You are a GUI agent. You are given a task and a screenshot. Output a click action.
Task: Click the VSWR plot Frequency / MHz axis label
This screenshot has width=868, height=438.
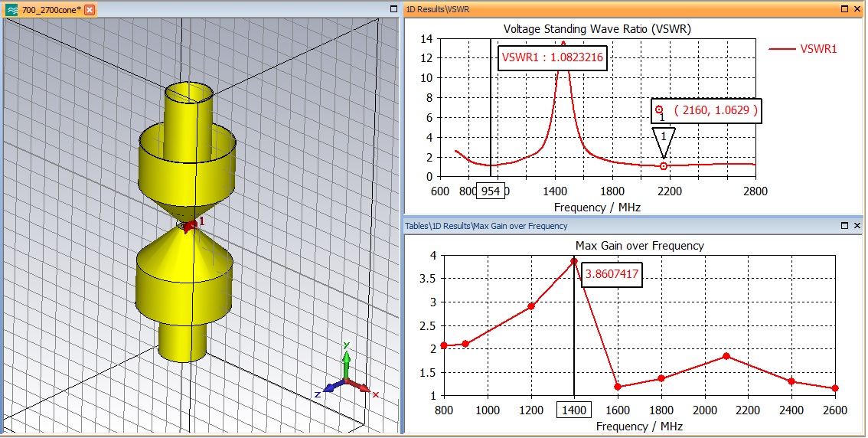tap(597, 208)
